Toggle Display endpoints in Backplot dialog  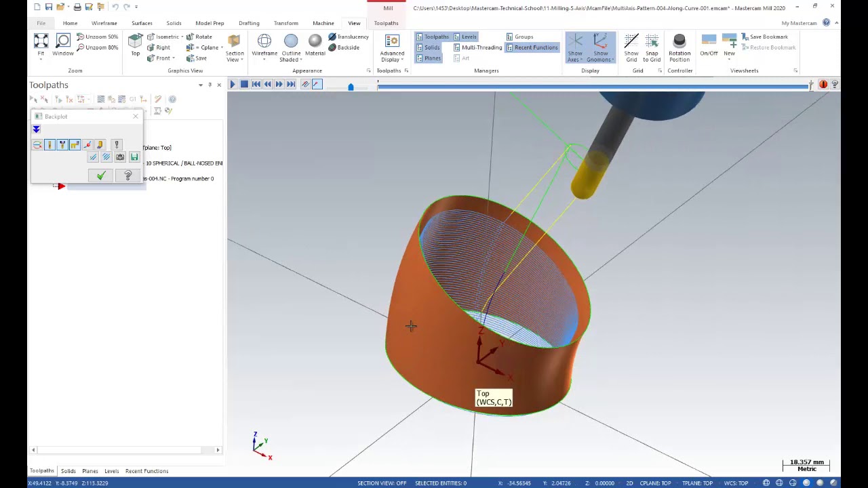[x=87, y=144]
